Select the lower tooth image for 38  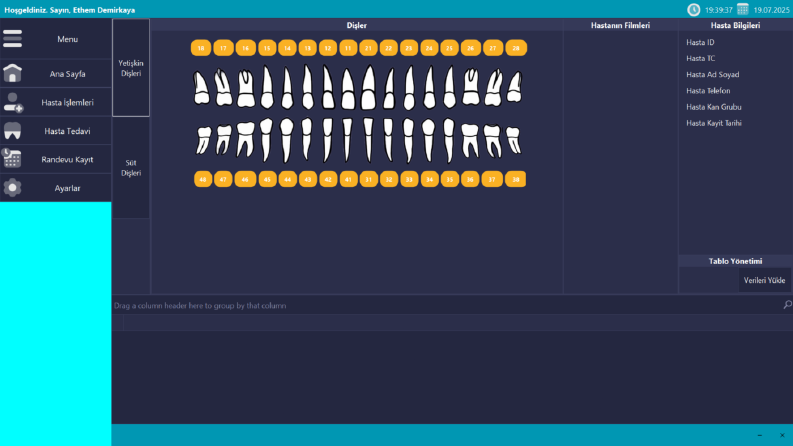(514, 140)
